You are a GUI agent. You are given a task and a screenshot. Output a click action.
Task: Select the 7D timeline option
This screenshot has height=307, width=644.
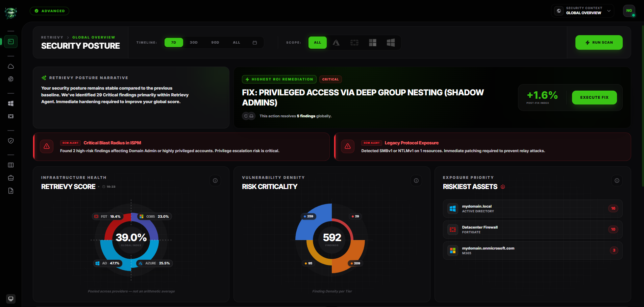(x=174, y=43)
